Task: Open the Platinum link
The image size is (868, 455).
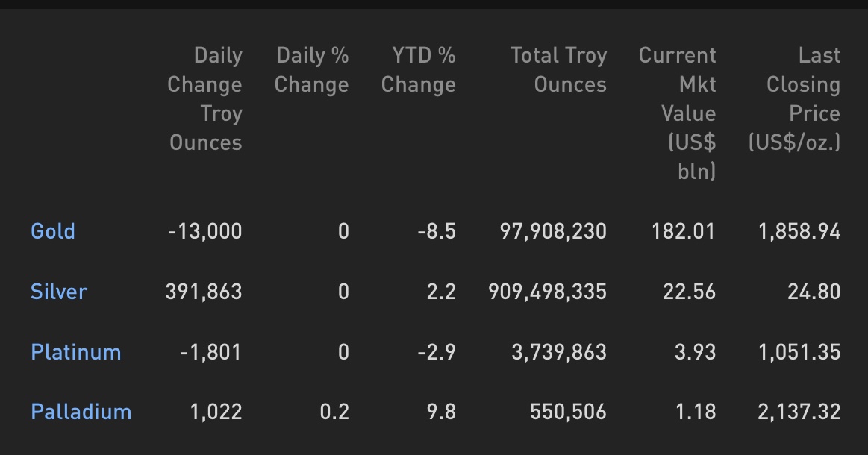Action: 76,352
